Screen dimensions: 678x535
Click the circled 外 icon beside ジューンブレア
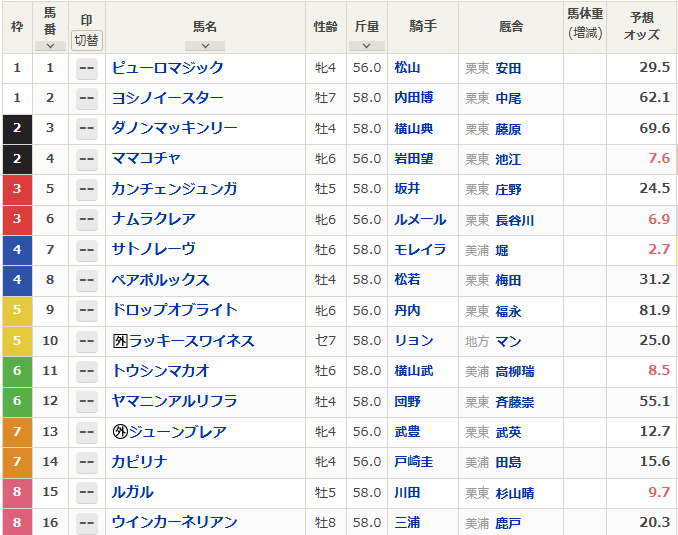[120, 432]
